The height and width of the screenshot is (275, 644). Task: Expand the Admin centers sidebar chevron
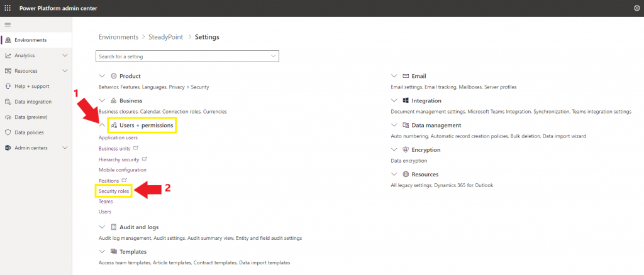point(65,148)
